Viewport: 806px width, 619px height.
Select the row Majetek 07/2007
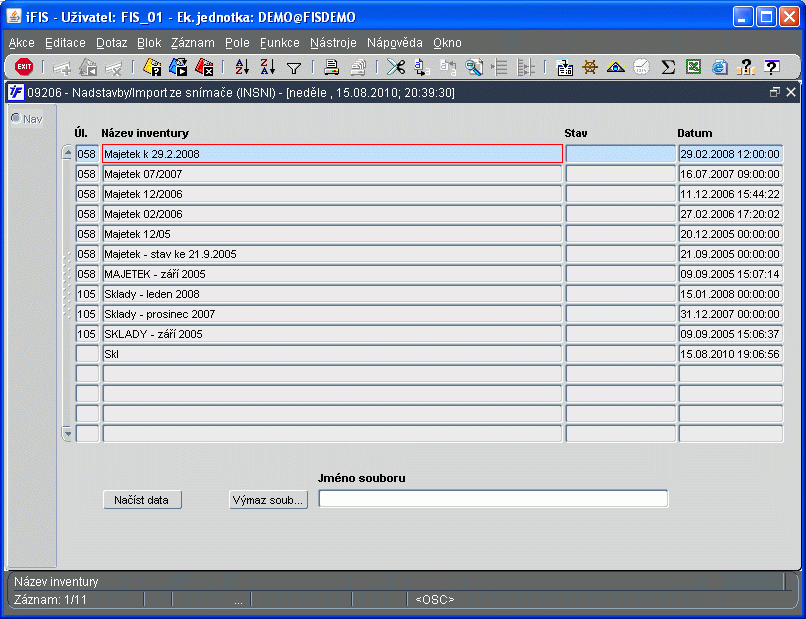[x=332, y=174]
